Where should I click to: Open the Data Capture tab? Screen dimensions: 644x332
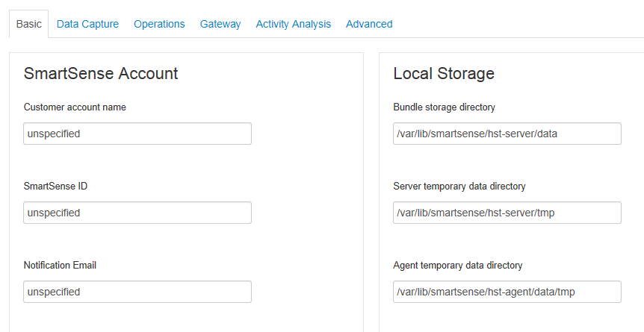click(x=87, y=24)
